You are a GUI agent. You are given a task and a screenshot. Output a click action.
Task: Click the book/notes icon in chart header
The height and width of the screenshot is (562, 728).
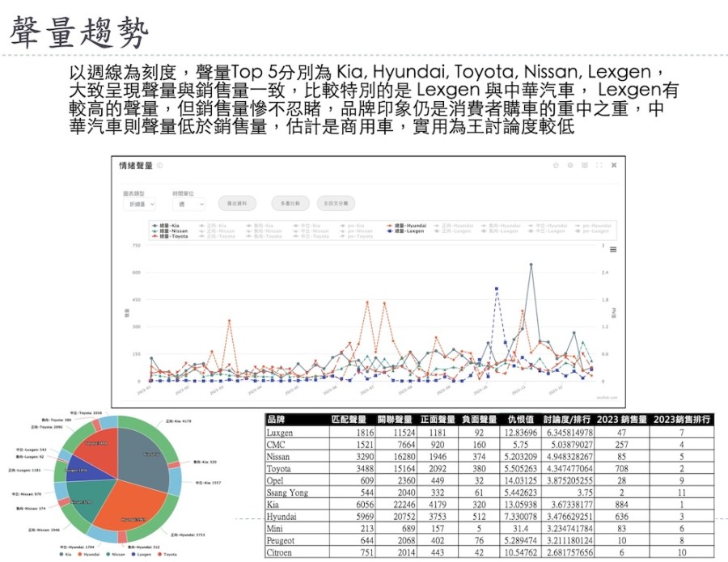pyautogui.click(x=585, y=165)
